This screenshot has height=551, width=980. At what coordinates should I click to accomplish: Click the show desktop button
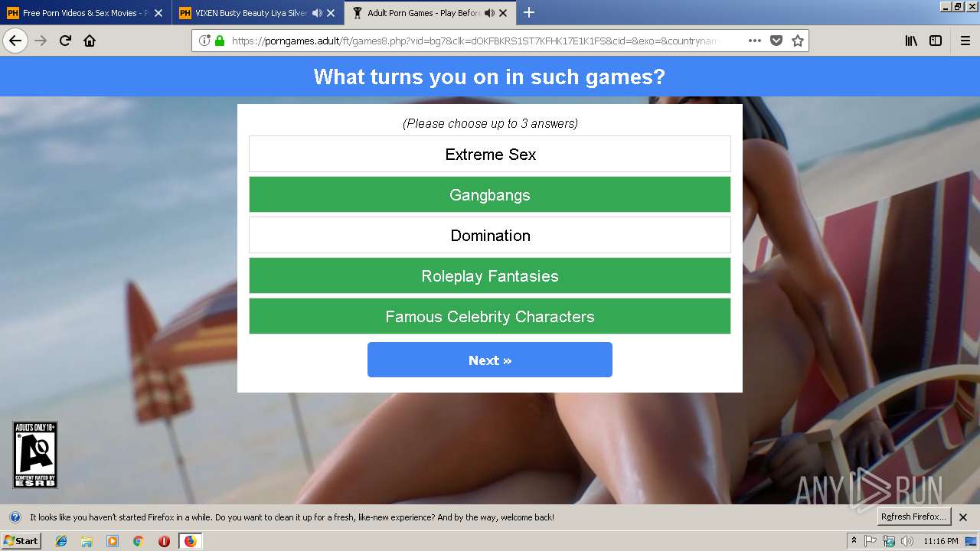pos(972,541)
